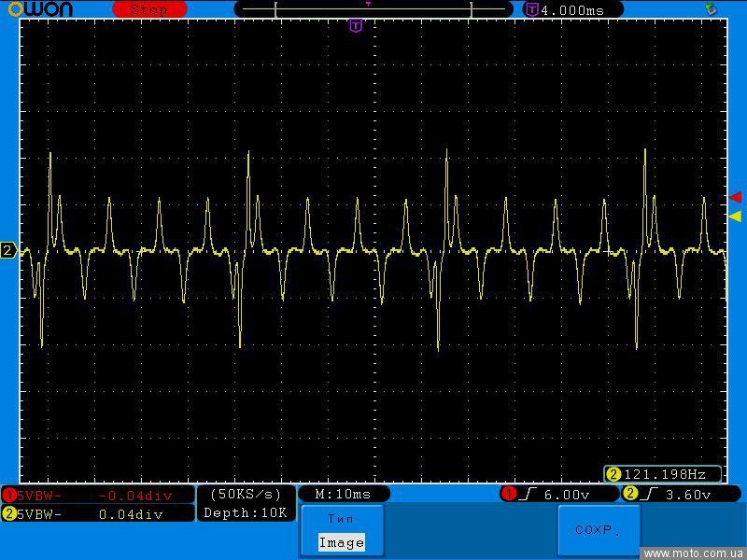The image size is (747, 560).
Task: Open the Тип menu set to Image
Action: click(341, 530)
